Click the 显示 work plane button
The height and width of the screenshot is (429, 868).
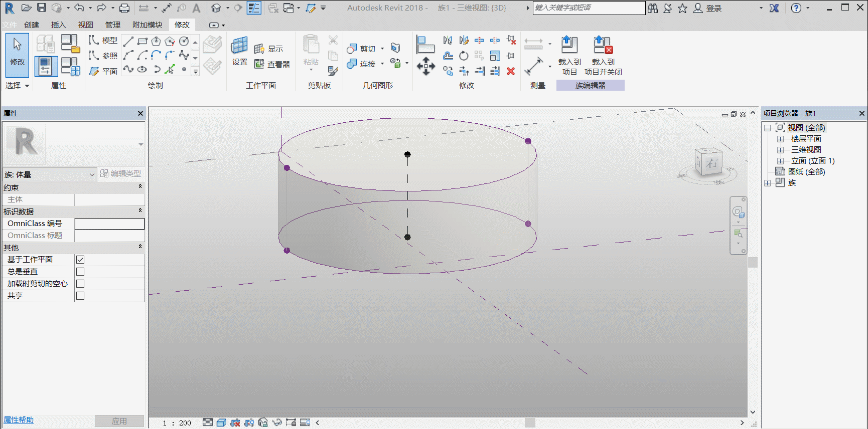click(x=268, y=49)
